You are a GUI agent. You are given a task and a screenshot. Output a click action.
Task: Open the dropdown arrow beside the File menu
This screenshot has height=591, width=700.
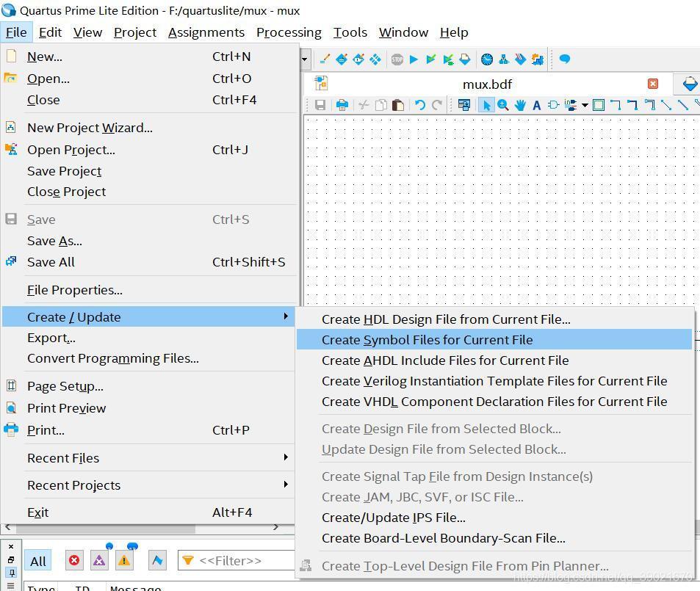305,59
